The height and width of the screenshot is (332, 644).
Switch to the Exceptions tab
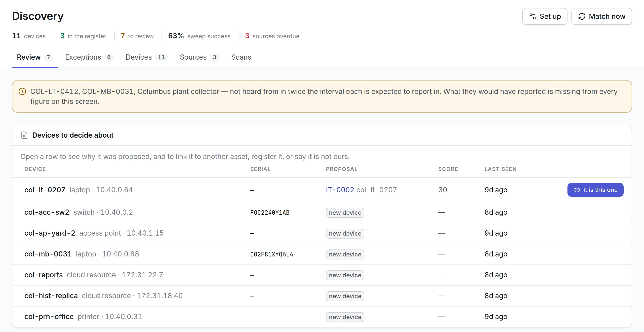click(x=89, y=57)
